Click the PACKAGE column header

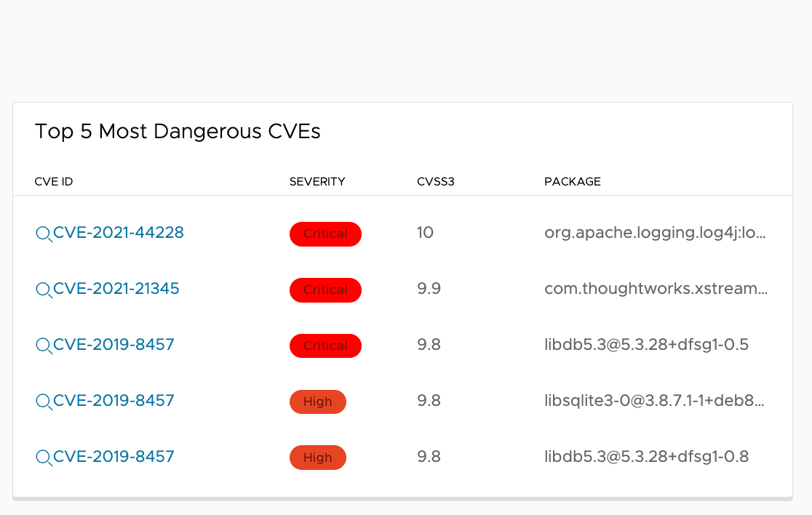[x=573, y=181]
